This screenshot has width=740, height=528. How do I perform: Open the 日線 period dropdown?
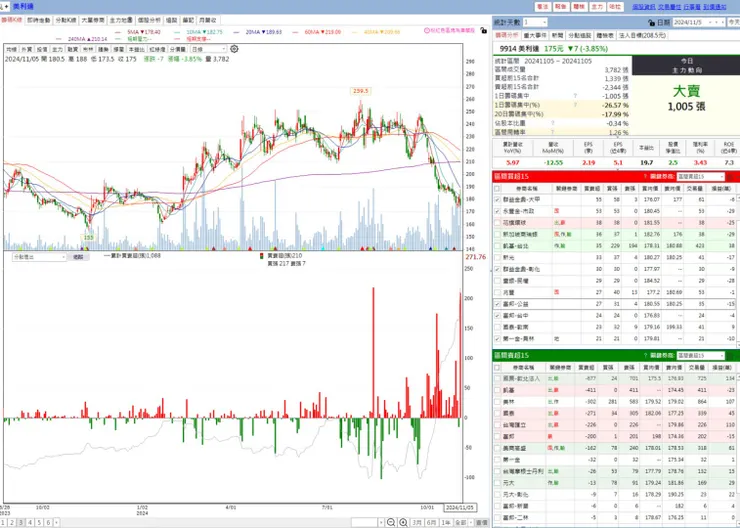point(208,49)
